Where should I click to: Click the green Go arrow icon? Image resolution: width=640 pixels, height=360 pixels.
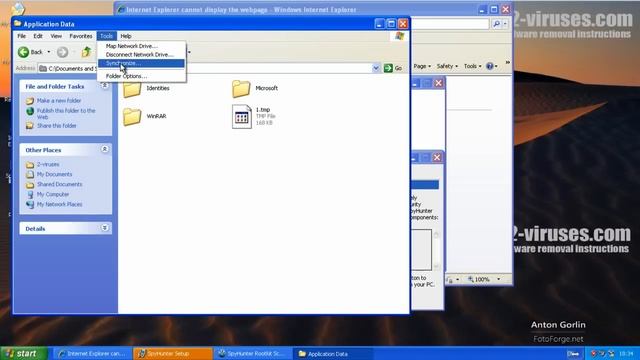pos(388,68)
